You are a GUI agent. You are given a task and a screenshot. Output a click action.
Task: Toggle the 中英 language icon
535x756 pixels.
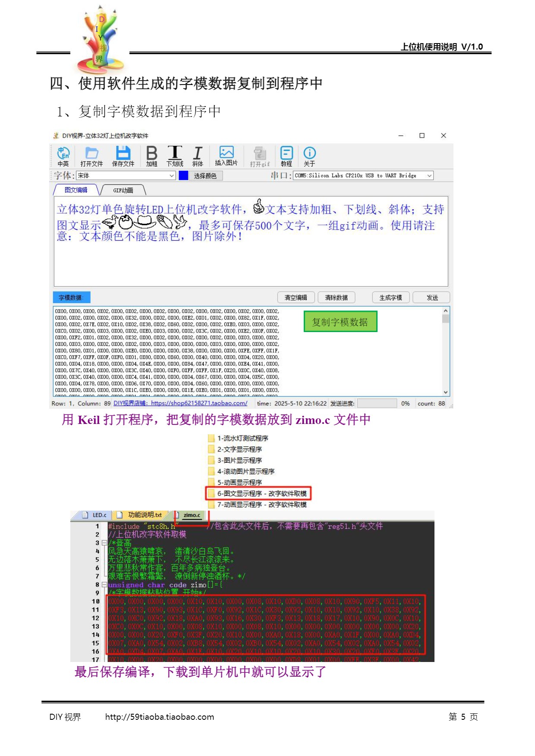click(x=63, y=156)
